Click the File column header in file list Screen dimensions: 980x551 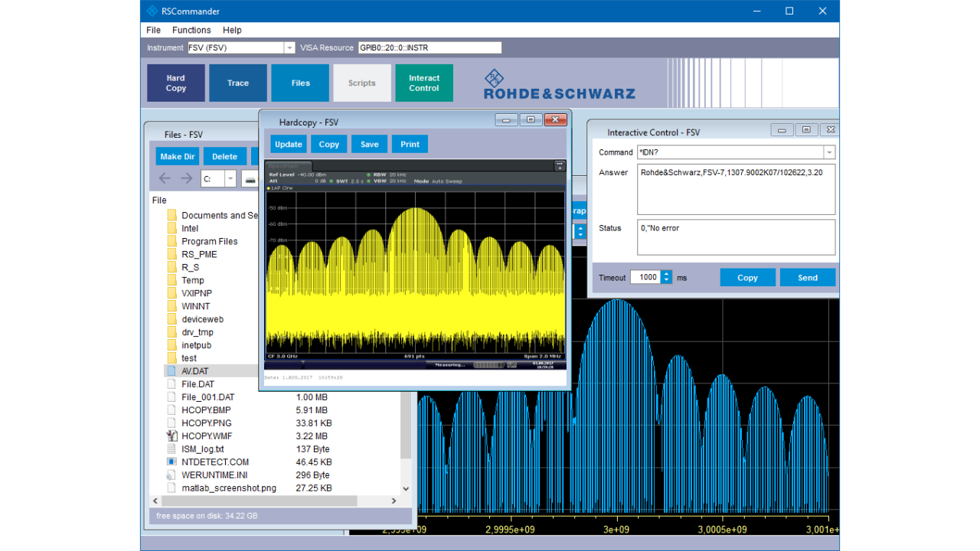point(159,201)
